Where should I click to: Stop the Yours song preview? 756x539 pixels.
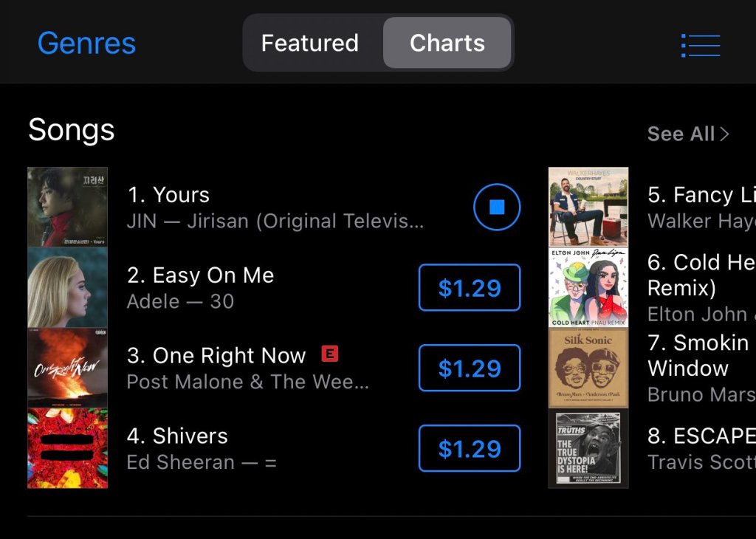(497, 207)
